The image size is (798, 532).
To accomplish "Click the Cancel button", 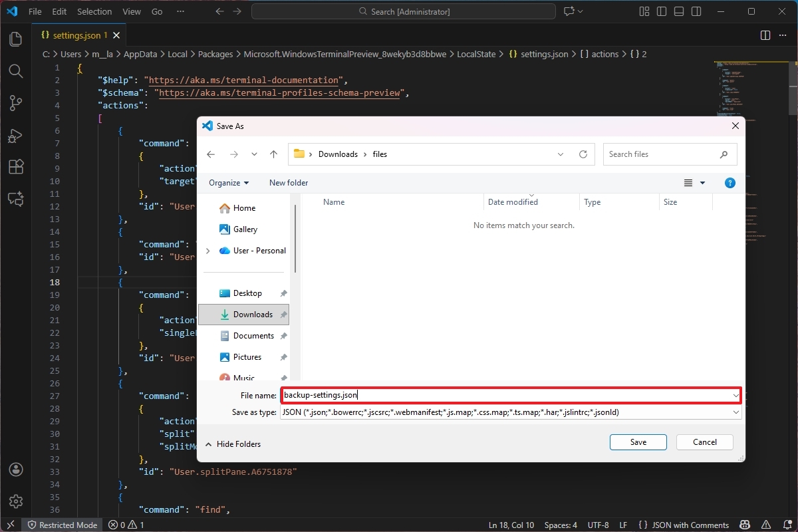I will (x=705, y=442).
